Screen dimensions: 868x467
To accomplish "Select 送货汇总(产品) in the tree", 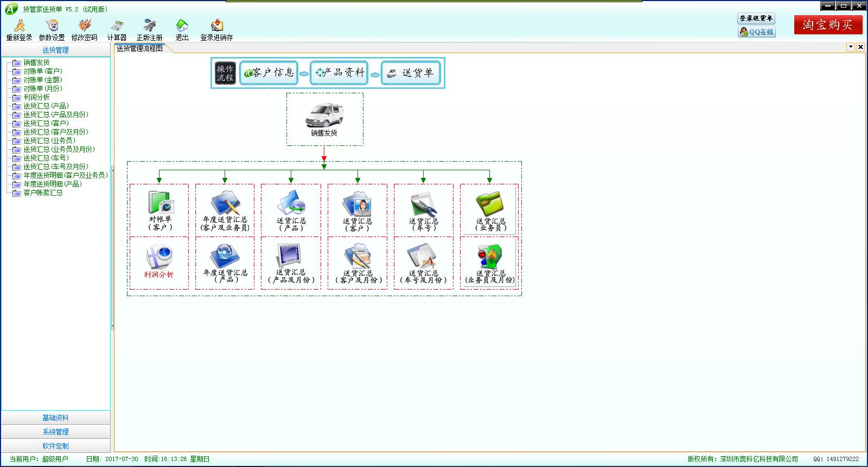I will (x=46, y=106).
